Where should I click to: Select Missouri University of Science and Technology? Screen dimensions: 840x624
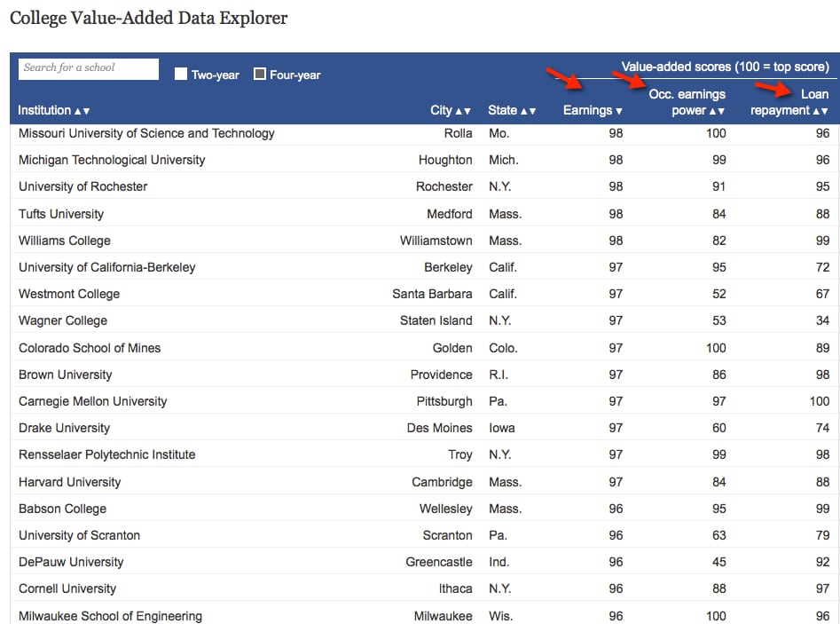(146, 133)
